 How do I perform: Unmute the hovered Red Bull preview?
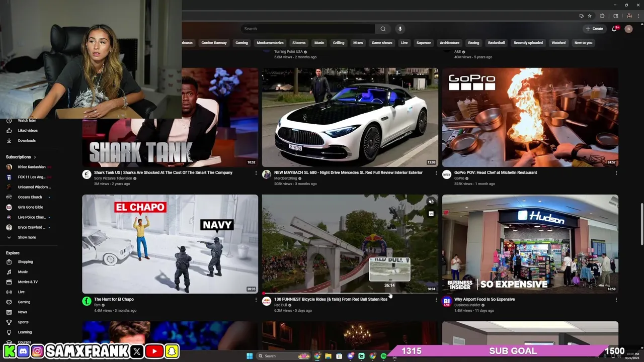(431, 202)
